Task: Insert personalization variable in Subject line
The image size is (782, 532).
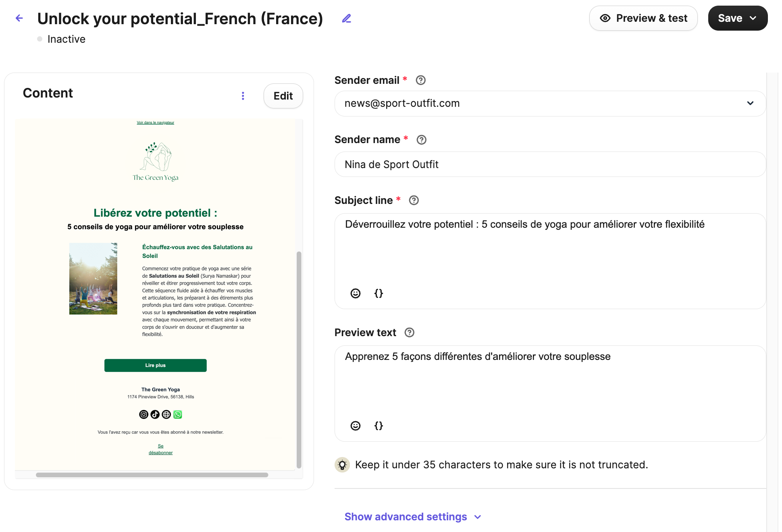Action: point(379,293)
